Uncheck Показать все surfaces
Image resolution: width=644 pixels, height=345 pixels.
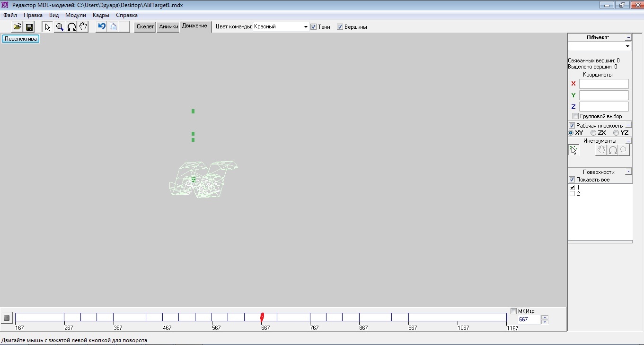point(572,180)
